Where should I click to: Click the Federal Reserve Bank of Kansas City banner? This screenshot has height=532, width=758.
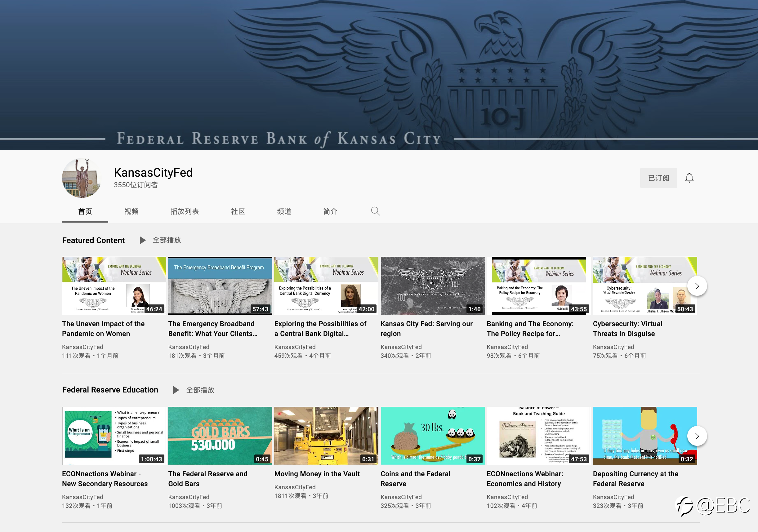(x=379, y=75)
